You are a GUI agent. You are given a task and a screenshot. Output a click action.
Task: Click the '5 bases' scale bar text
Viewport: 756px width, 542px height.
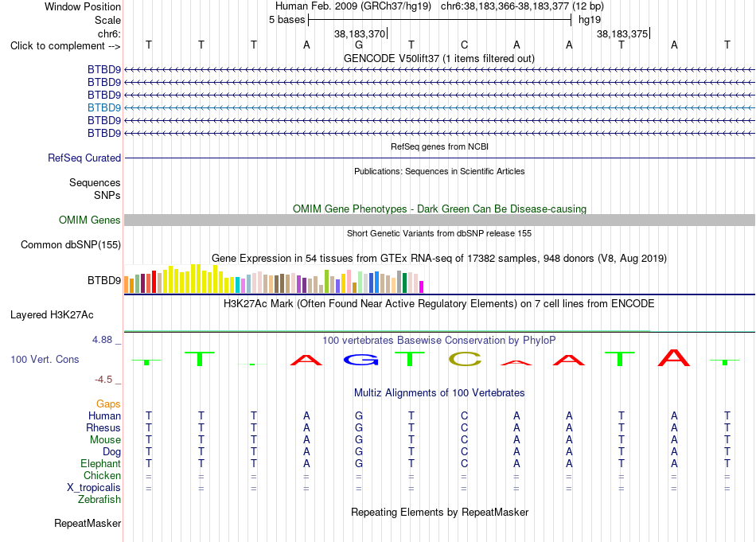click(286, 20)
